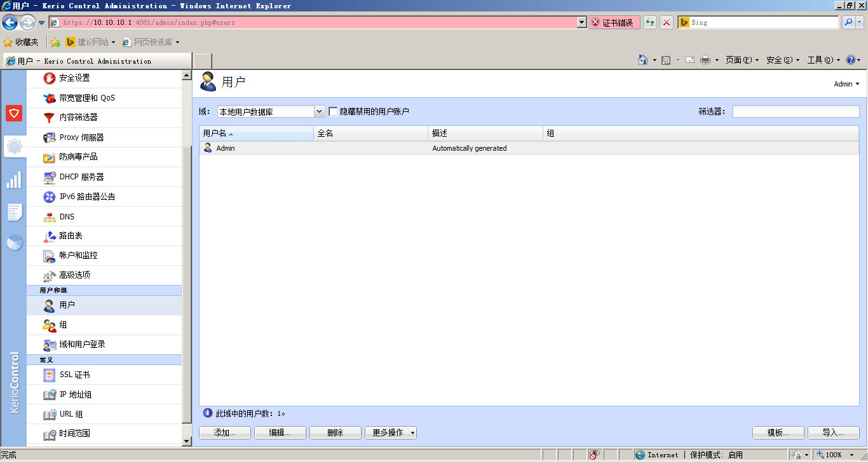
Task: Click the sidebar scrollbar down arrow
Action: (187, 441)
